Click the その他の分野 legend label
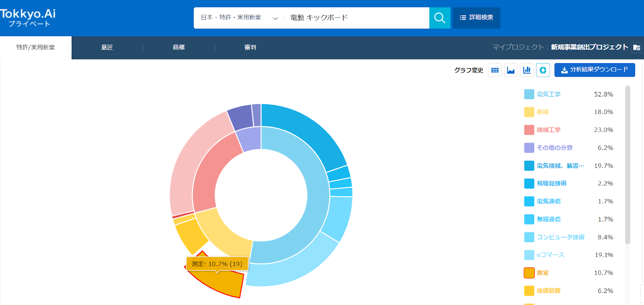644x305 pixels. (554, 148)
